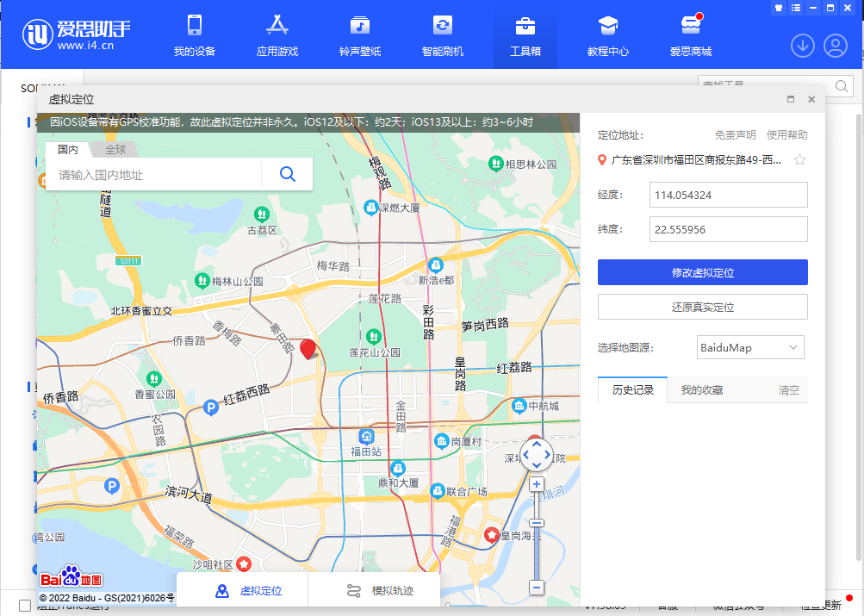Switch to the 国内 domestic tab
This screenshot has height=616, width=864.
(x=68, y=149)
